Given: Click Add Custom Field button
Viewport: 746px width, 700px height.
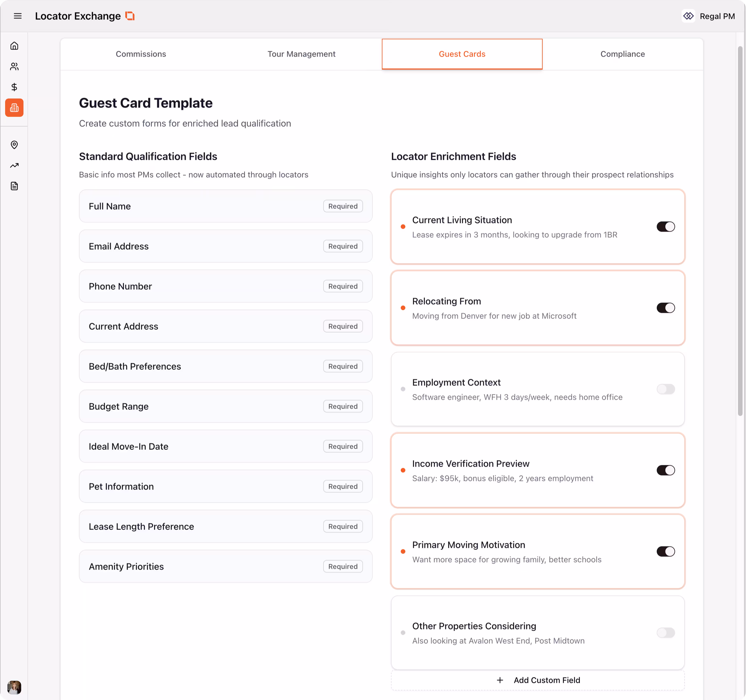Looking at the screenshot, I should pos(538,680).
